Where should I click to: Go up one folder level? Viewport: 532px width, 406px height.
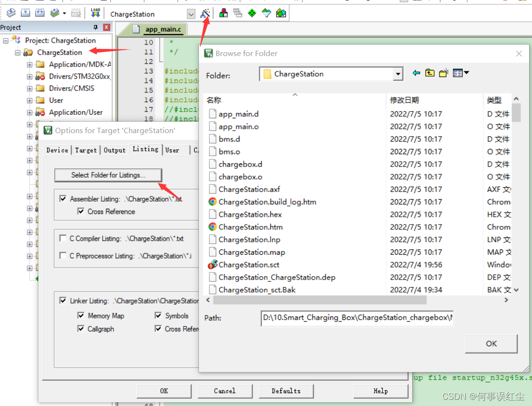tap(430, 73)
